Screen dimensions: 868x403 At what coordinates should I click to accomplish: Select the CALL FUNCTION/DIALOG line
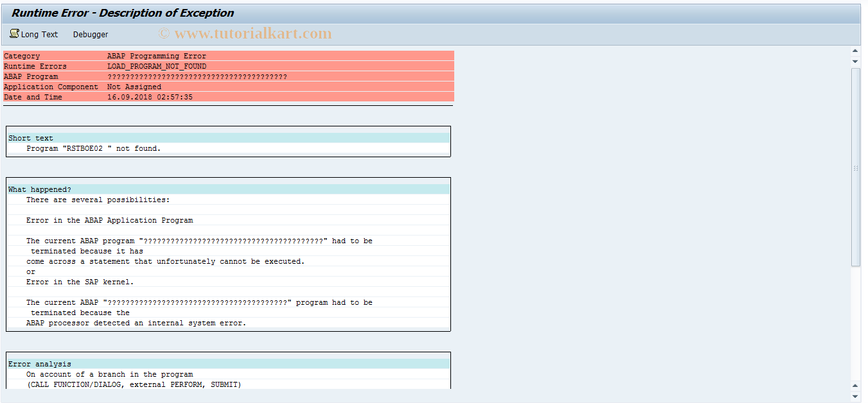tap(134, 384)
